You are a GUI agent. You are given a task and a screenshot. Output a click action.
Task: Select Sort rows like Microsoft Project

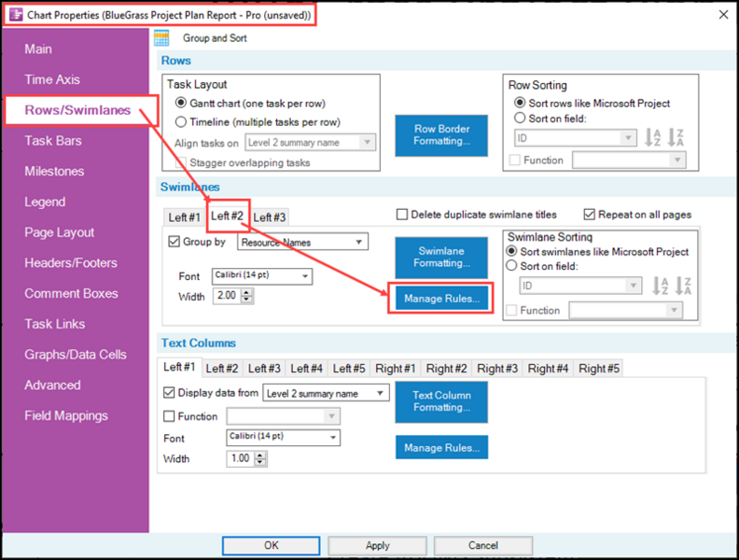[x=520, y=103]
